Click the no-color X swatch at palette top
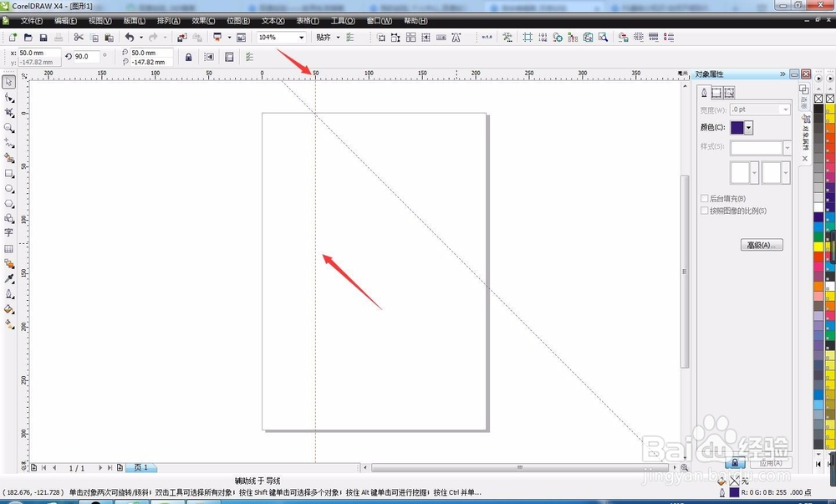 818,99
